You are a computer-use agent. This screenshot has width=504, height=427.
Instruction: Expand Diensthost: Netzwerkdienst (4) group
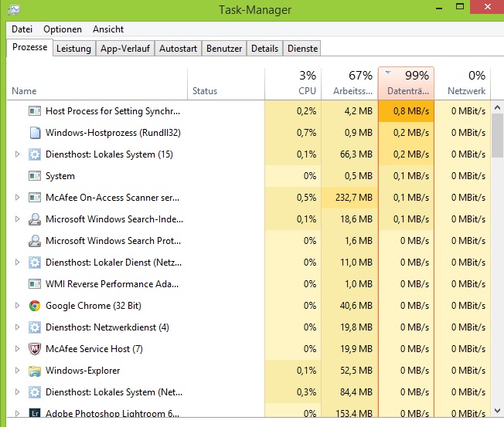[x=17, y=327]
